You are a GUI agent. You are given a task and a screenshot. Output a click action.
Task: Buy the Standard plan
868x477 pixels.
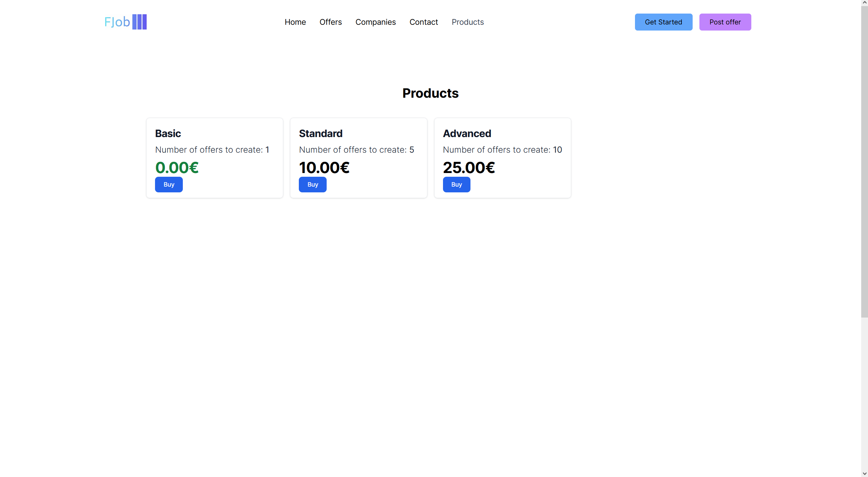coord(312,185)
